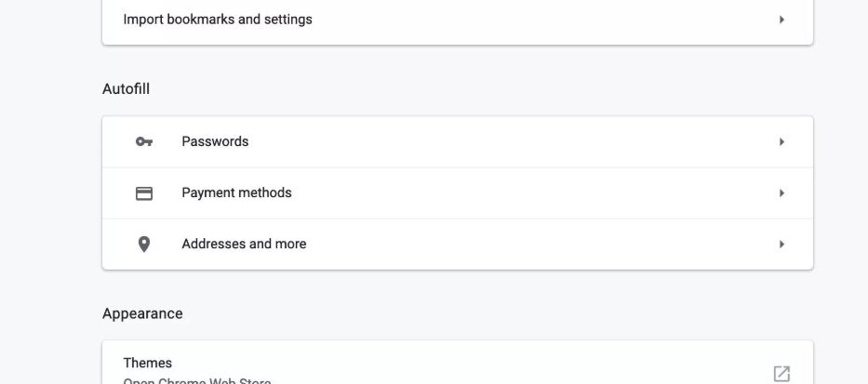Click the Themes label
This screenshot has width=868, height=384.
[148, 364]
